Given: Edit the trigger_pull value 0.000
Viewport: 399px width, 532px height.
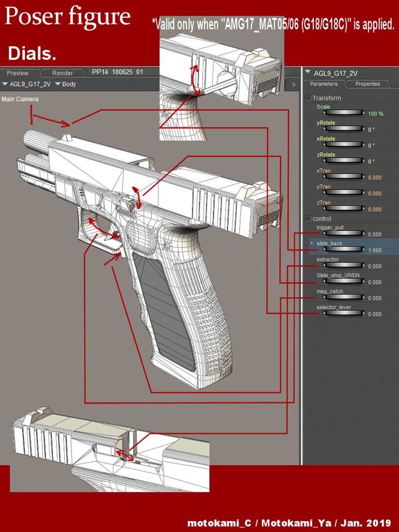Looking at the screenshot, I should click(x=375, y=234).
